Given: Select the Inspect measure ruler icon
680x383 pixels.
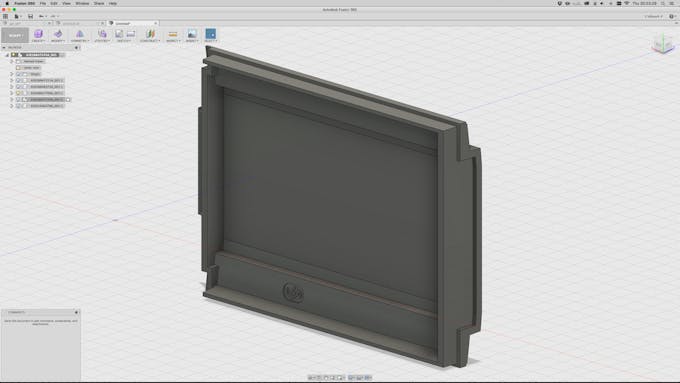Looking at the screenshot, I should click(x=173, y=34).
